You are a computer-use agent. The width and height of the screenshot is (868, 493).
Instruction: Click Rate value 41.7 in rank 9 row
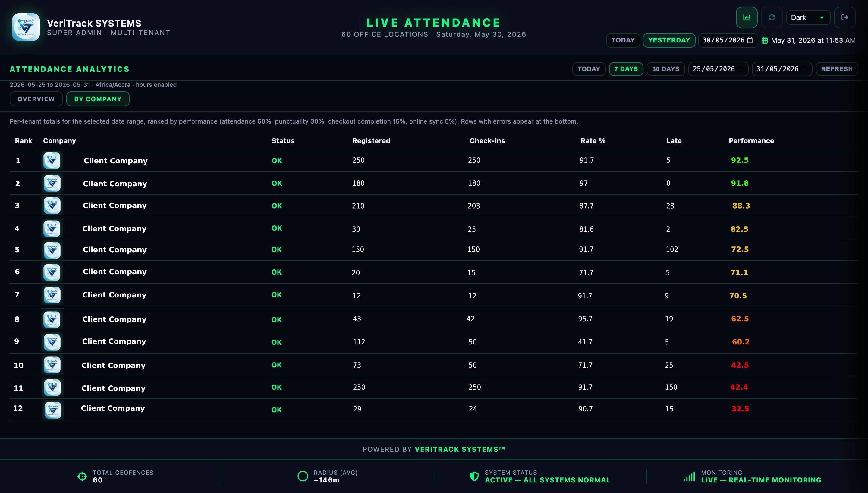pos(585,342)
